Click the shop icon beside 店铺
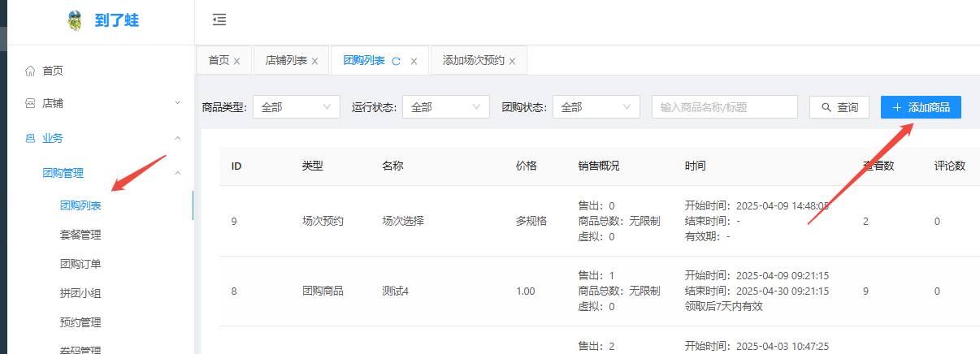The width and height of the screenshot is (980, 354). [x=30, y=103]
